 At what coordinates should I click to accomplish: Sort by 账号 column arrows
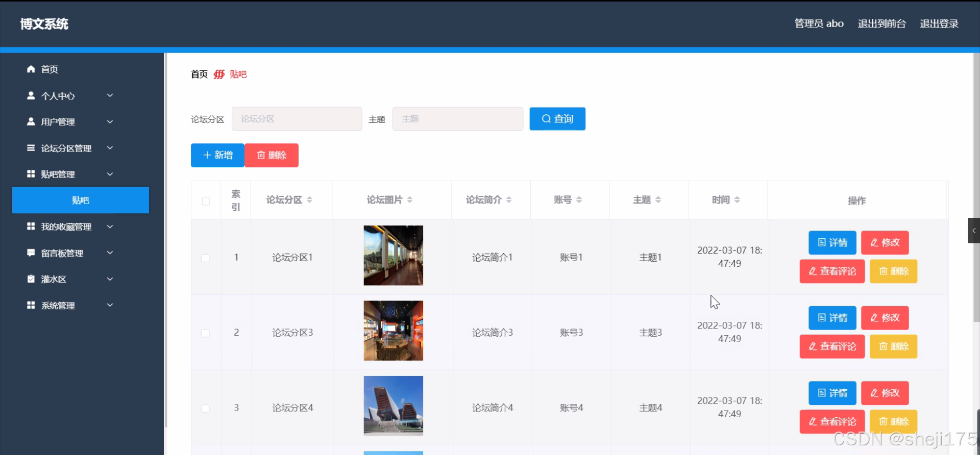click(579, 200)
